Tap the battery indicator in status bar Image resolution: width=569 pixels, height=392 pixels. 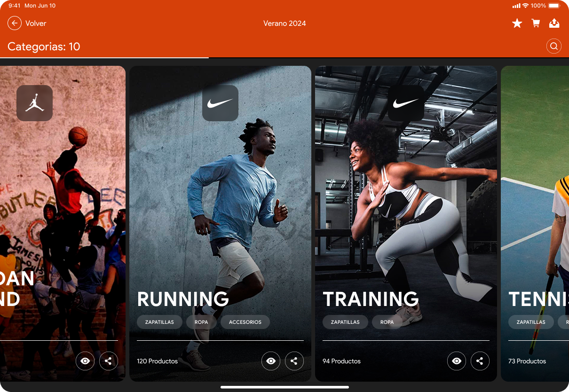pos(554,6)
